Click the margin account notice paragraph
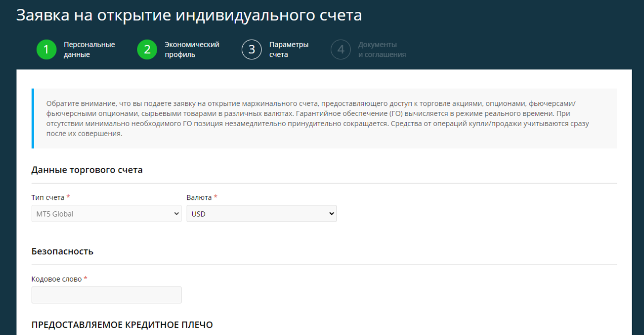 (318, 118)
